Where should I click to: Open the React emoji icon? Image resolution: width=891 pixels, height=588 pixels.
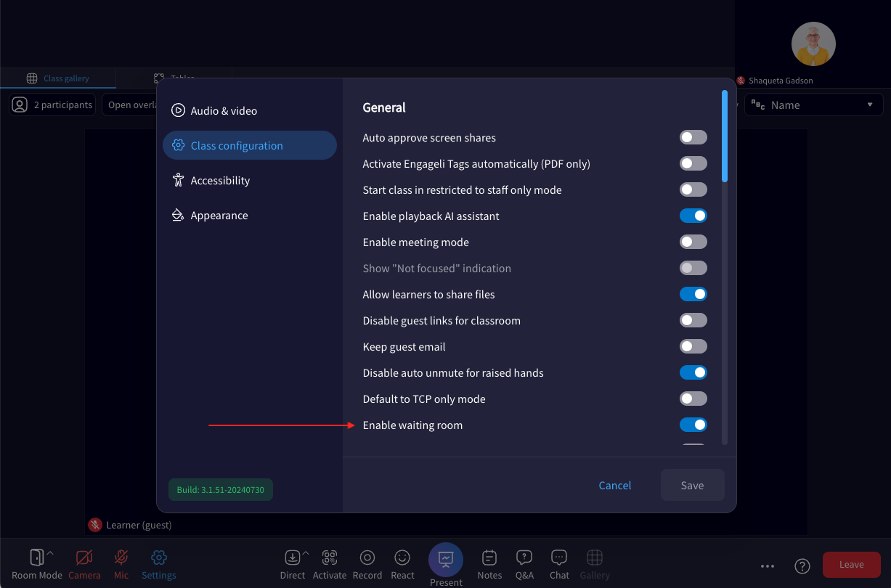tap(402, 558)
